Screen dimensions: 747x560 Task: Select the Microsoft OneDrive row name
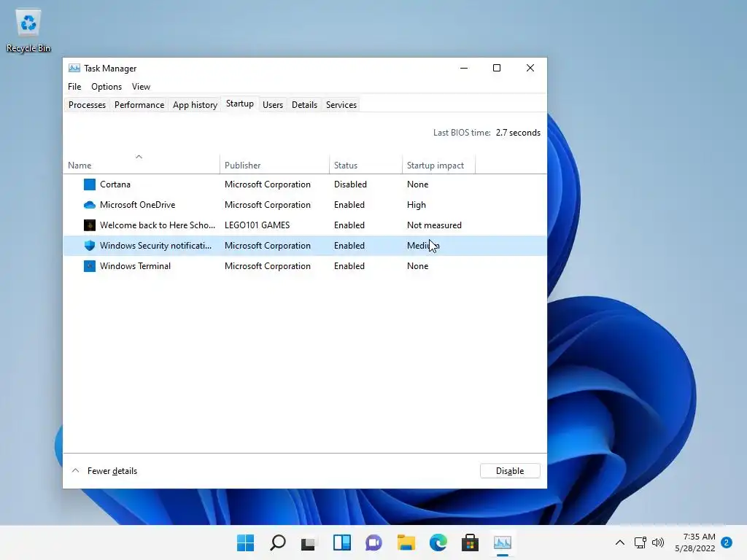(138, 205)
